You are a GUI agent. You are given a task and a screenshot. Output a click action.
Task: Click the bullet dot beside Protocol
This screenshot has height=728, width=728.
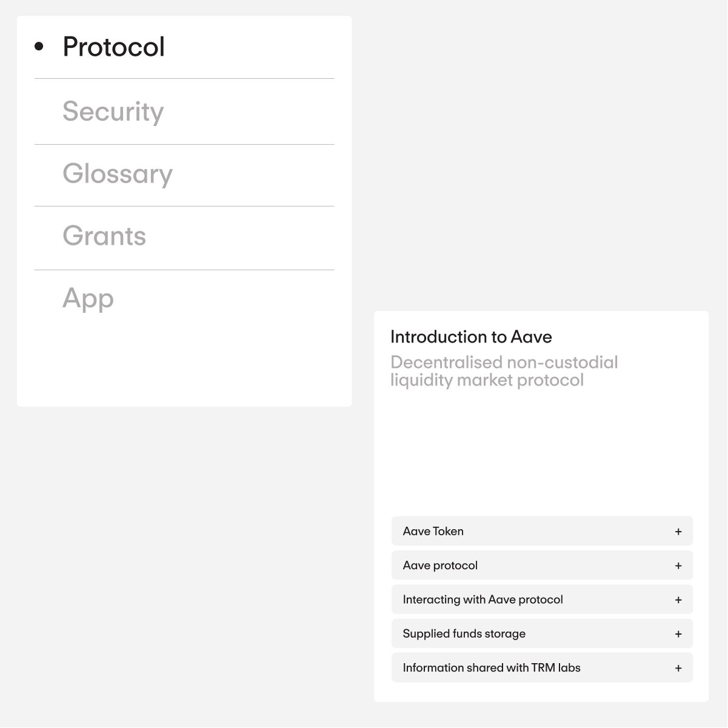pyautogui.click(x=39, y=47)
